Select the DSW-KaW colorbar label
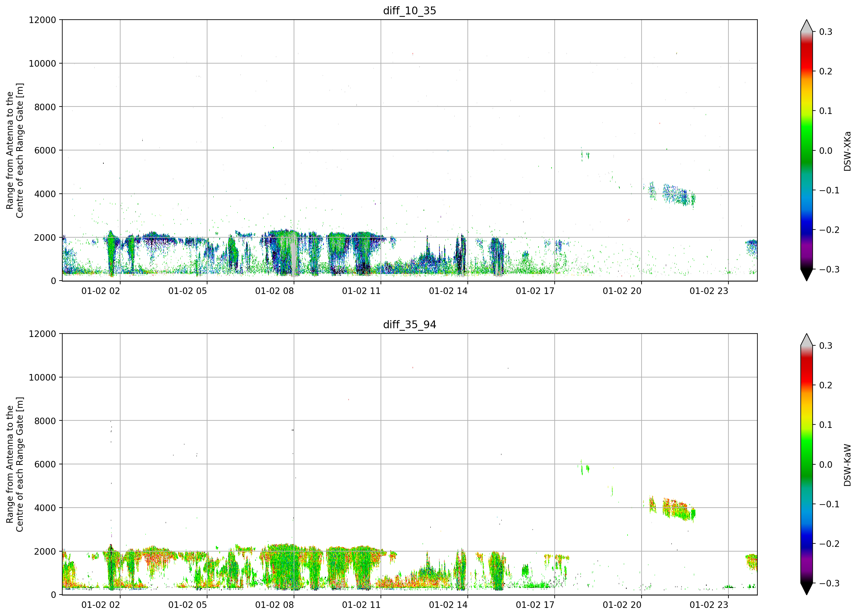The width and height of the screenshot is (858, 616). tap(847, 465)
